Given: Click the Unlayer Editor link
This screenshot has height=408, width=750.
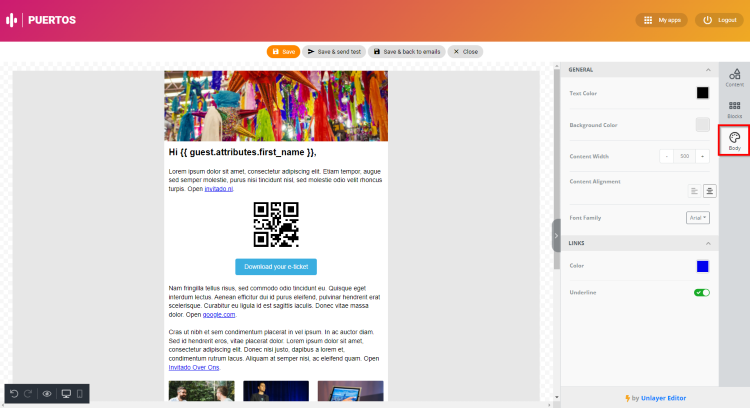Looking at the screenshot, I should point(663,398).
